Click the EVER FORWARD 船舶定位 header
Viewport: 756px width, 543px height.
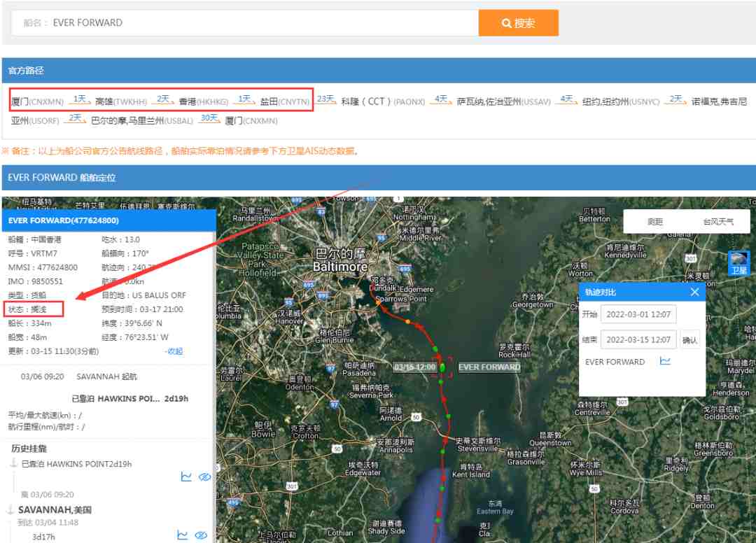(62, 177)
